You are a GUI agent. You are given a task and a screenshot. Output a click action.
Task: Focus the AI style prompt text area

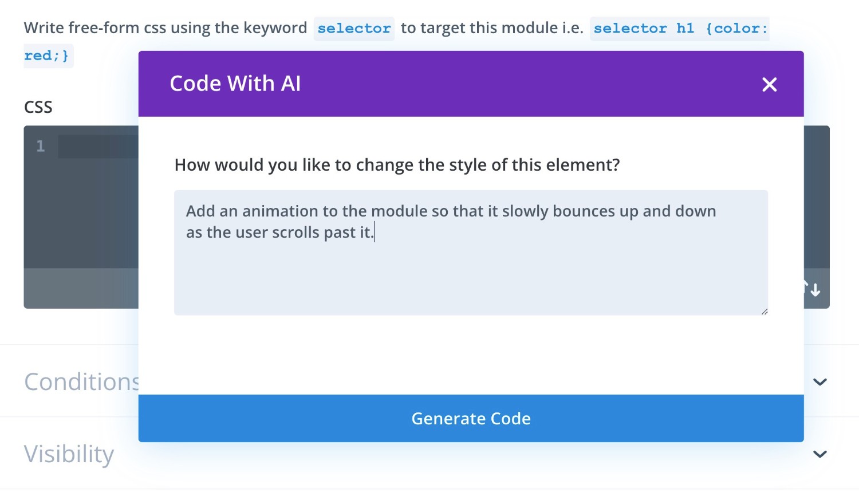click(471, 269)
